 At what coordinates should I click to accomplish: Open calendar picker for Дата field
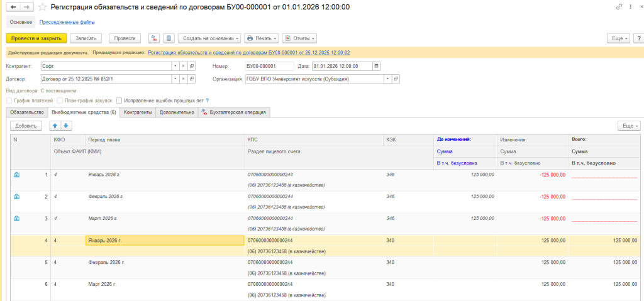(x=377, y=66)
